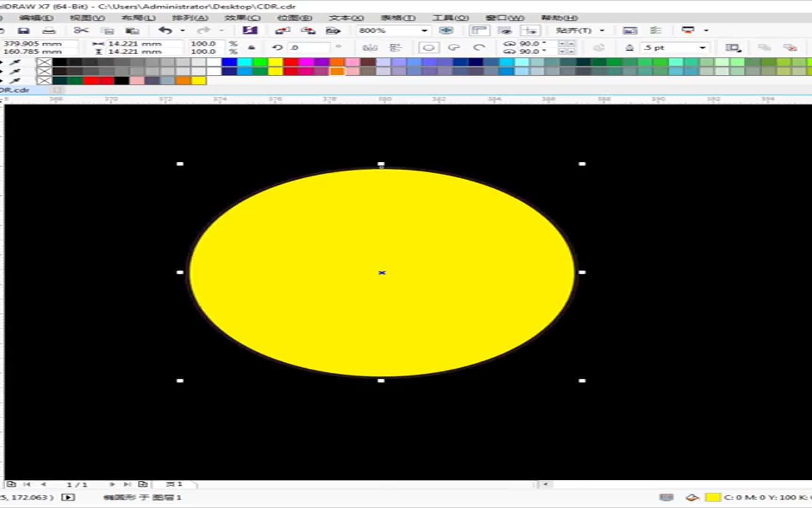The height and width of the screenshot is (508, 812).
Task: Click the wrap text icon
Action: tap(733, 48)
